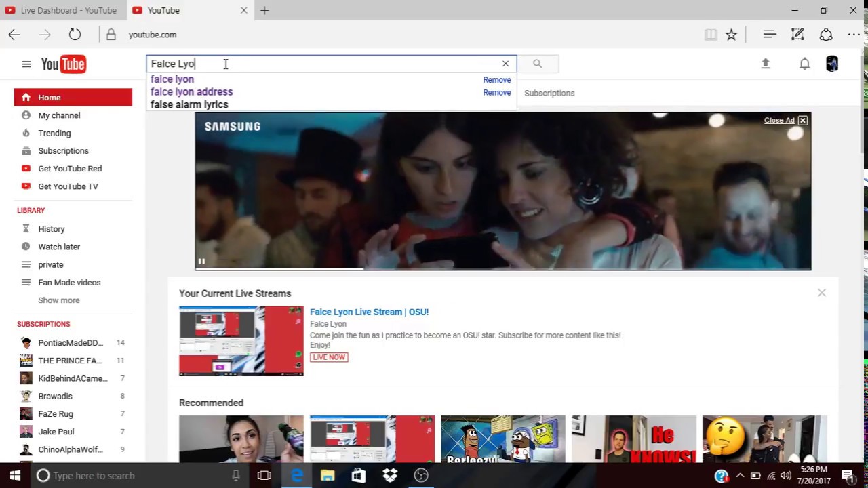
Task: Open the Berleezy recommended video thumbnail
Action: 503,439
